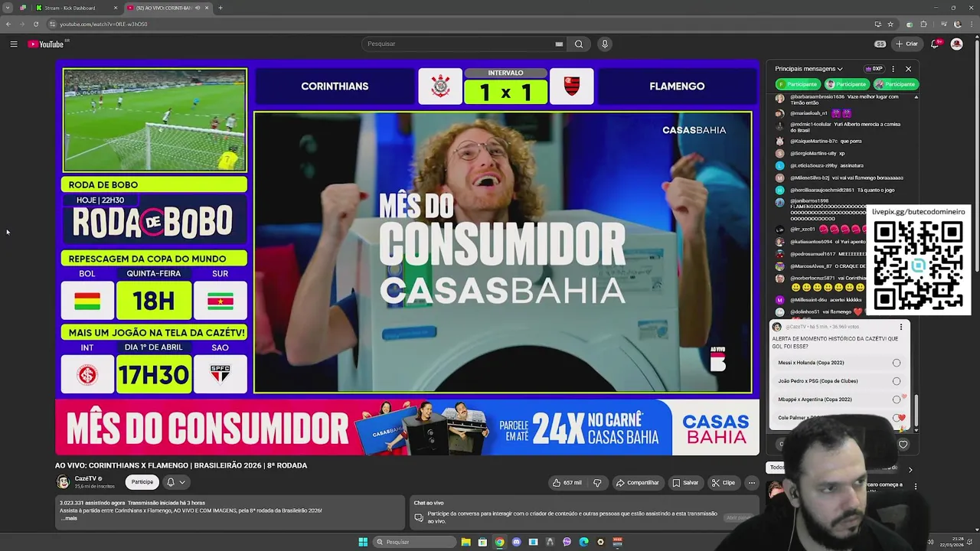Open the CazéTV channel avatar
980x551 pixels.
pos(63,482)
